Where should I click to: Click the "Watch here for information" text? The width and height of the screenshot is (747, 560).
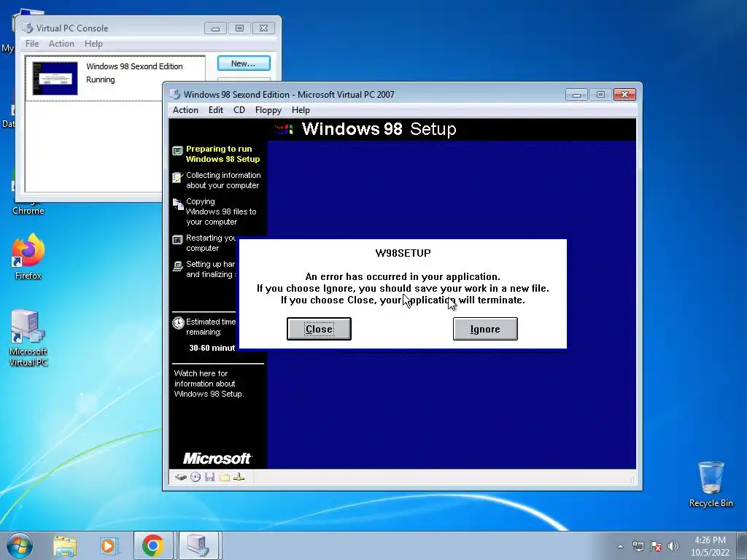(x=209, y=384)
